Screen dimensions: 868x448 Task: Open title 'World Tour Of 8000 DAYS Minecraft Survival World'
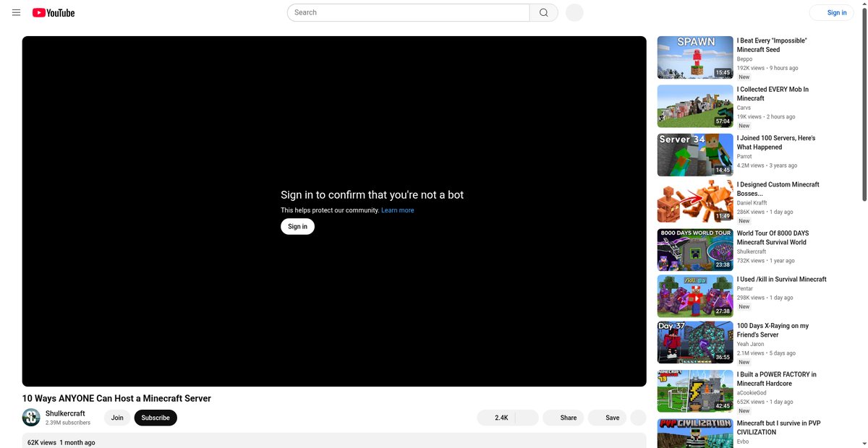click(773, 238)
